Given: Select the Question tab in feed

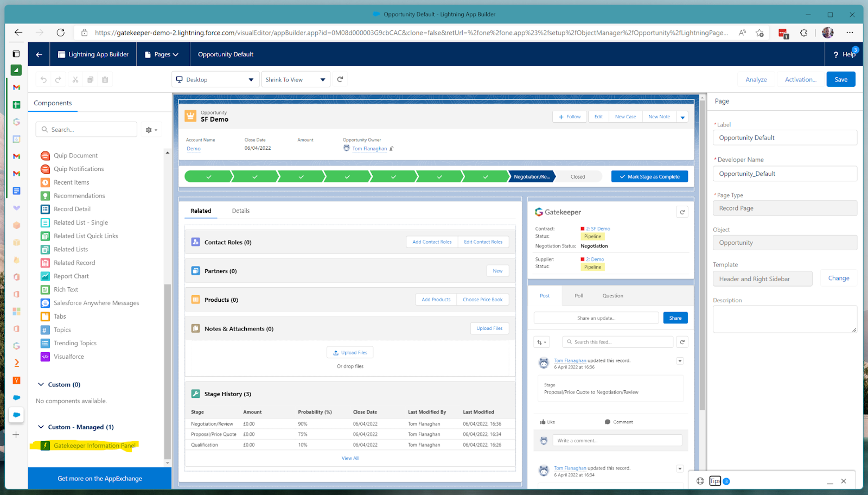Looking at the screenshot, I should pos(612,296).
